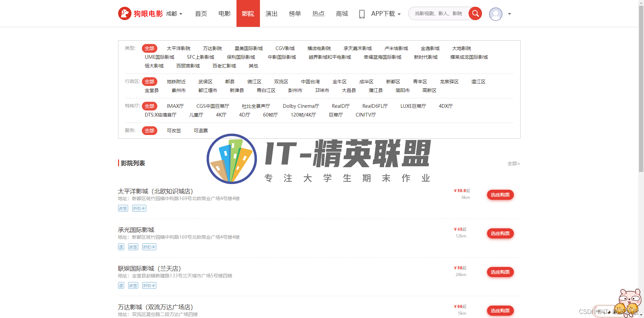Click 折扣卡 tag under 承光国际影城
This screenshot has width=644, height=318.
(x=149, y=247)
